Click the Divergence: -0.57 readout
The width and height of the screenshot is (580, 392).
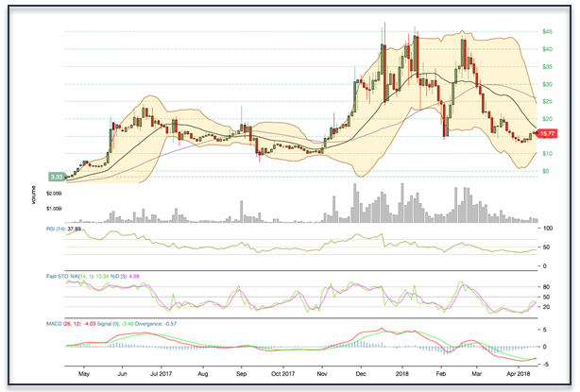[x=156, y=324]
